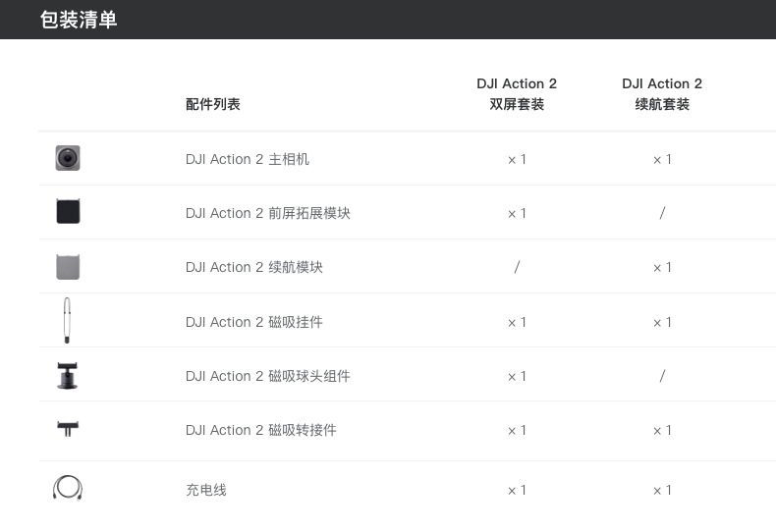
Task: Click the magnetic adapter mount icon
Action: point(68,429)
